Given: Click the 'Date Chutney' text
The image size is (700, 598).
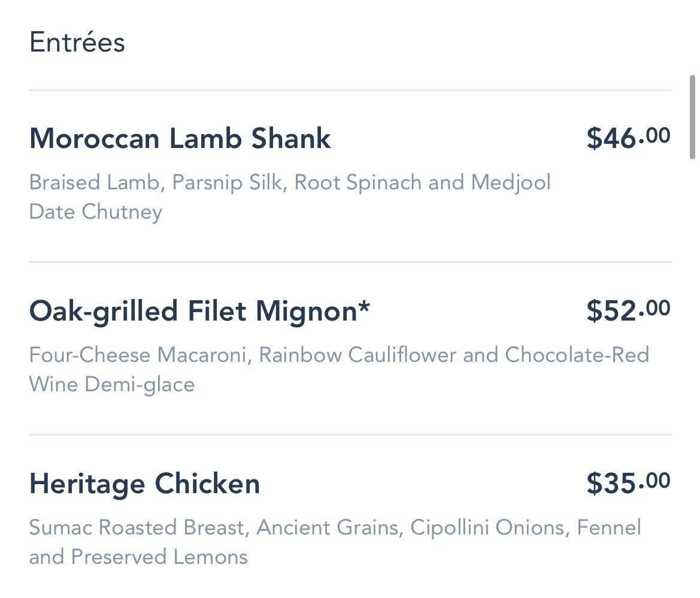Looking at the screenshot, I should pyautogui.click(x=96, y=212).
